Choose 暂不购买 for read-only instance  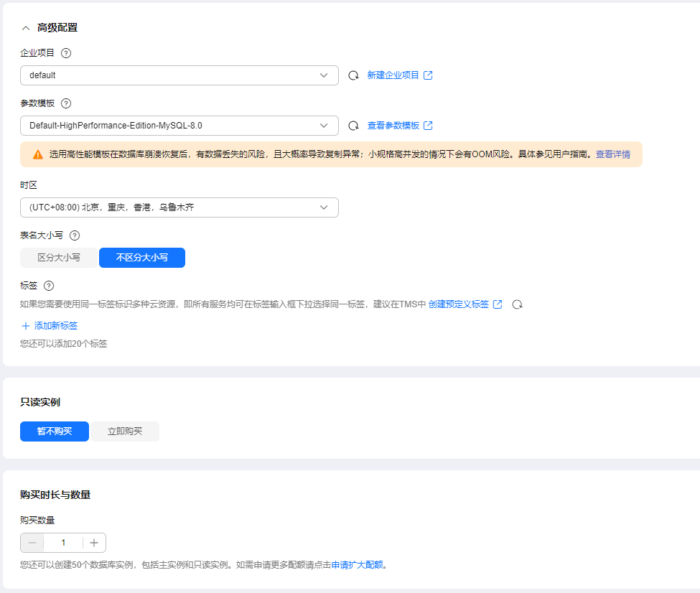pyautogui.click(x=55, y=431)
